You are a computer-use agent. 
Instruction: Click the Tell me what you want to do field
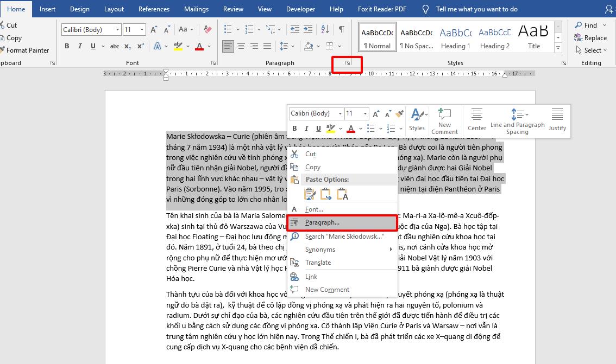click(476, 9)
